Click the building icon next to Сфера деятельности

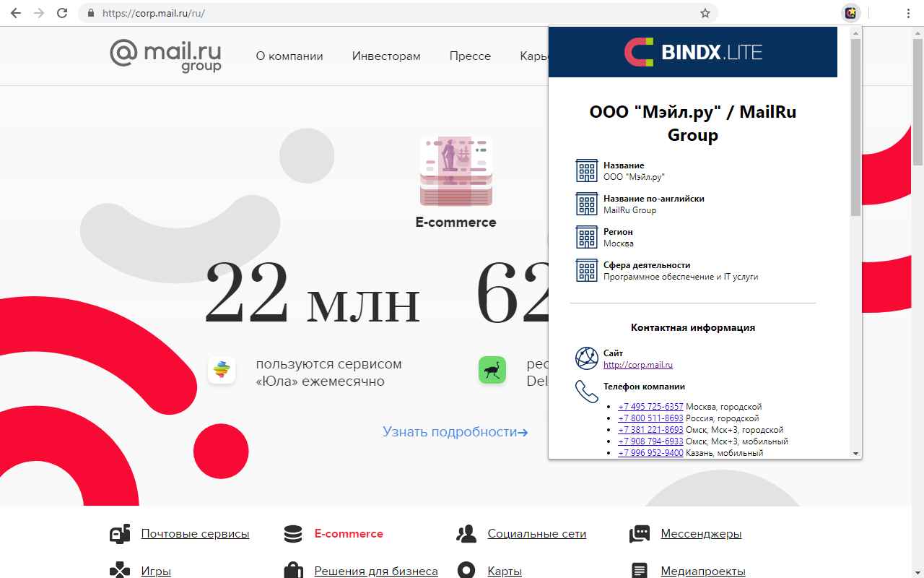click(x=587, y=270)
